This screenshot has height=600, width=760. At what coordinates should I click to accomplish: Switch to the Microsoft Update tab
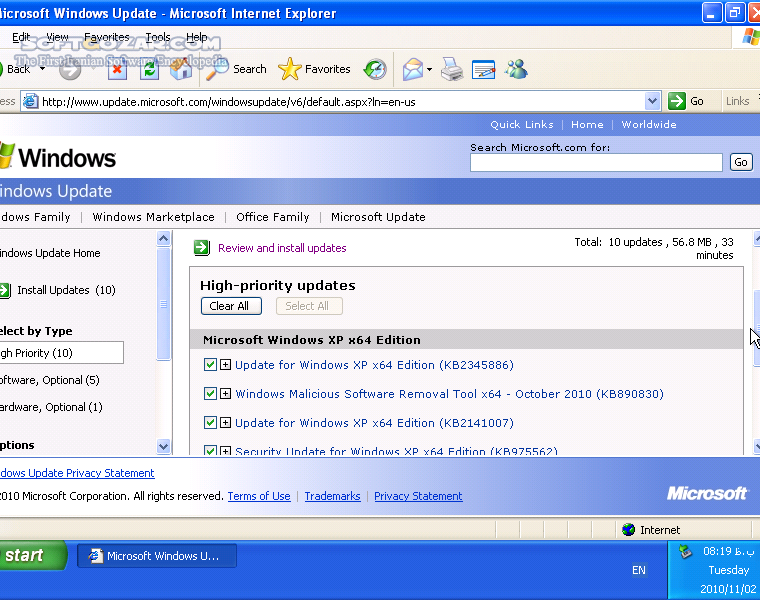pyautogui.click(x=378, y=217)
